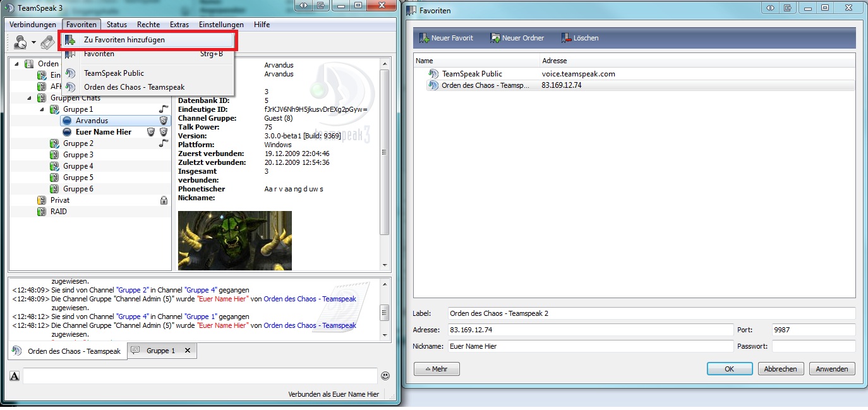This screenshot has height=410, width=868.
Task: Select channel Gruppe 6 in the tree
Action: point(78,189)
